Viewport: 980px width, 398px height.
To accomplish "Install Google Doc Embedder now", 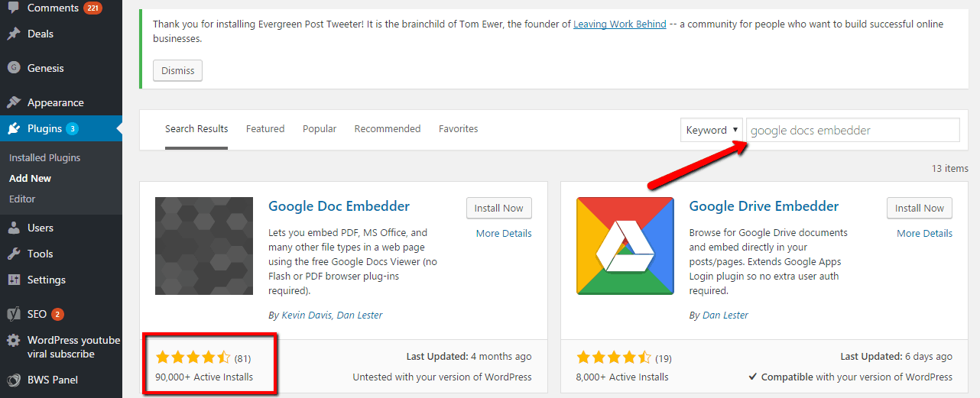I will coord(499,208).
